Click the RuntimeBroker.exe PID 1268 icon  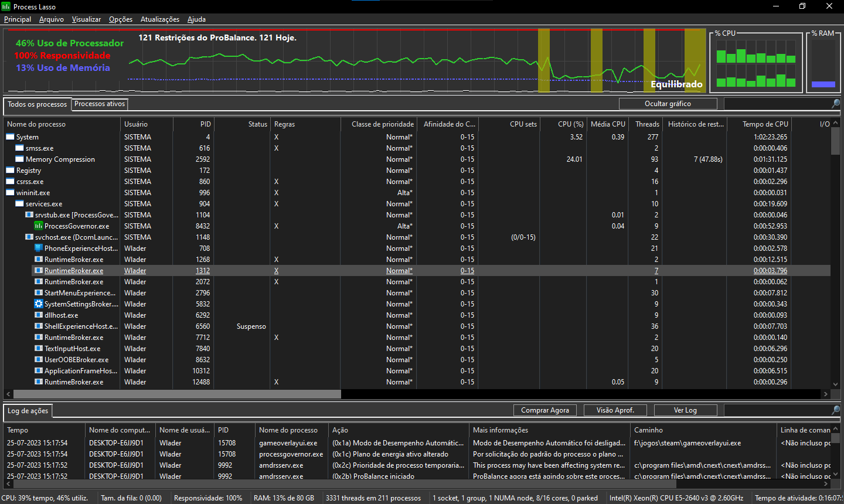coord(39,259)
